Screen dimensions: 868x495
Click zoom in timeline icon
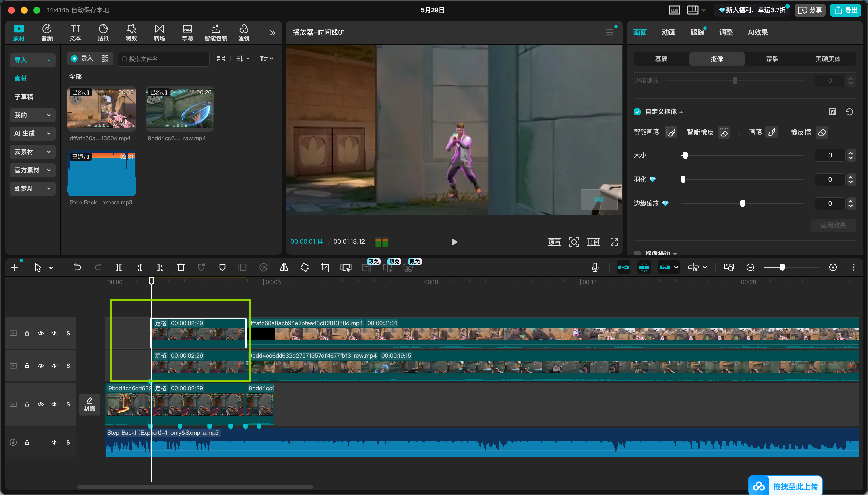pos(833,267)
